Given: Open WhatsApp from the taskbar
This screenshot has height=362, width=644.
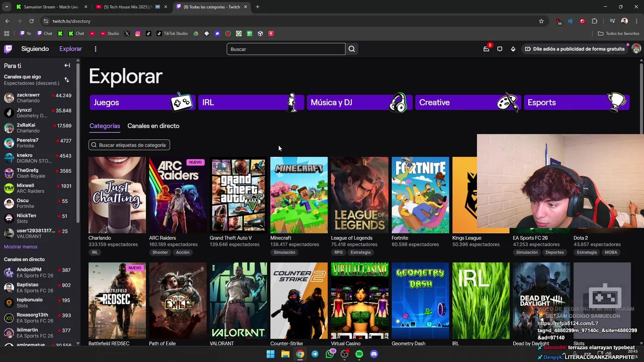Looking at the screenshot, I should 330,354.
